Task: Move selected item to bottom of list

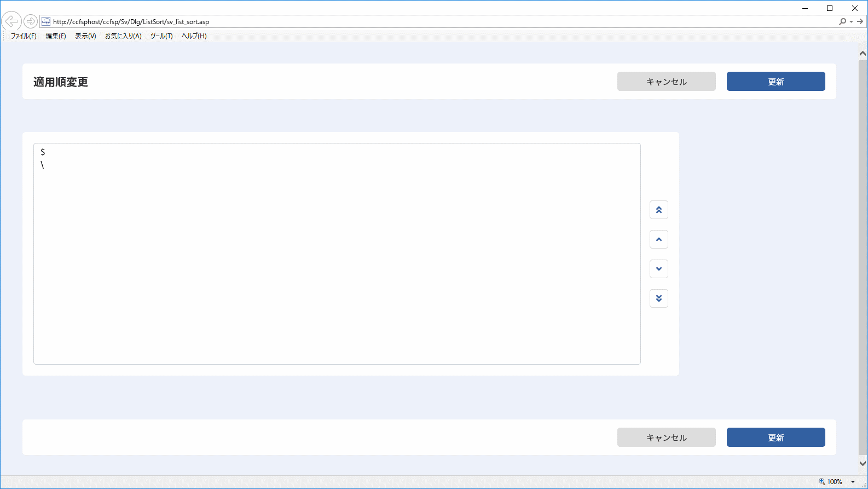Action: point(659,298)
